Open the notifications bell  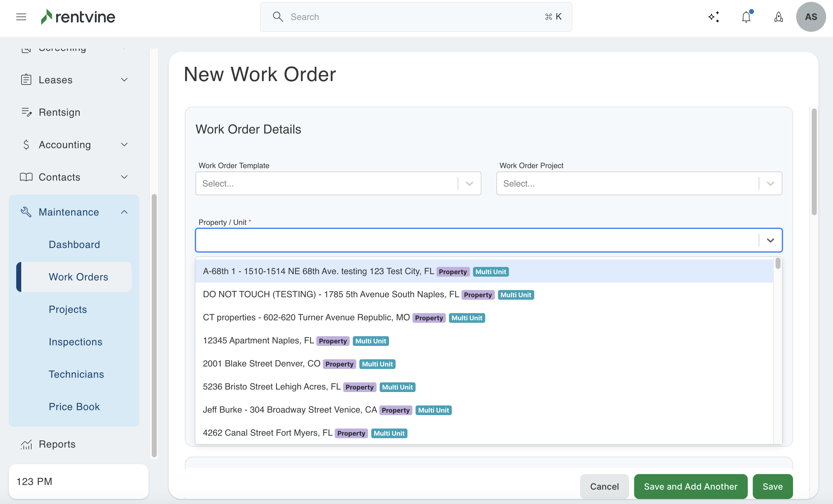point(746,17)
